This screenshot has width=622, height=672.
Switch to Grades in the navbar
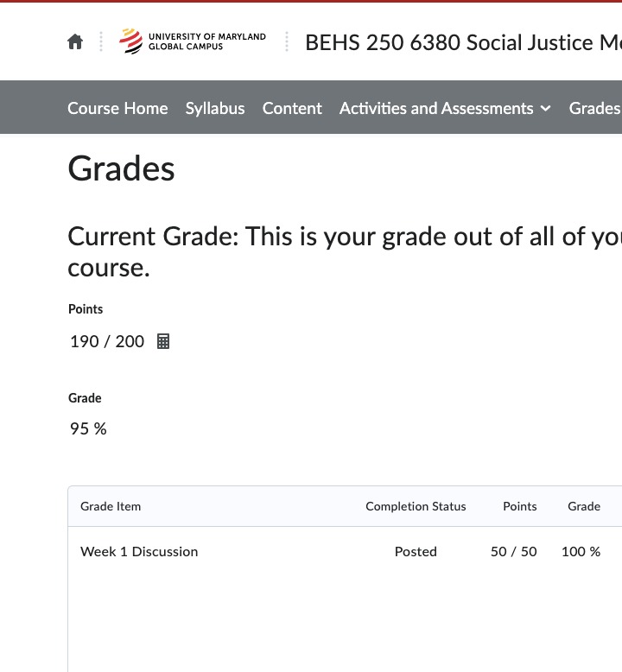594,108
